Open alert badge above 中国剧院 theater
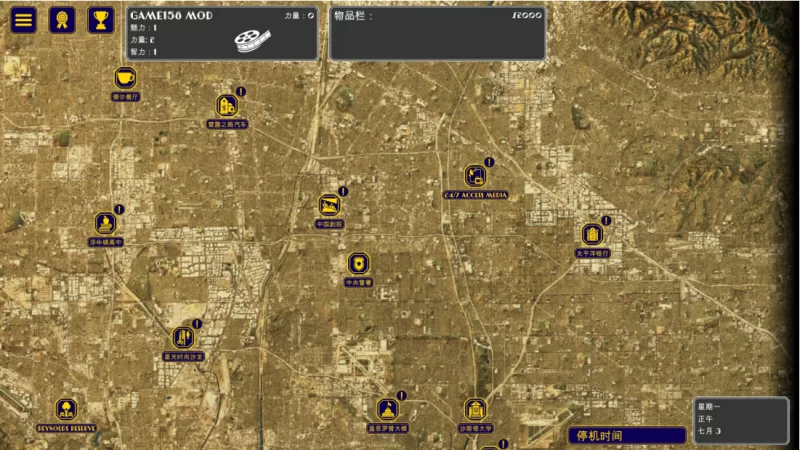 point(343,191)
